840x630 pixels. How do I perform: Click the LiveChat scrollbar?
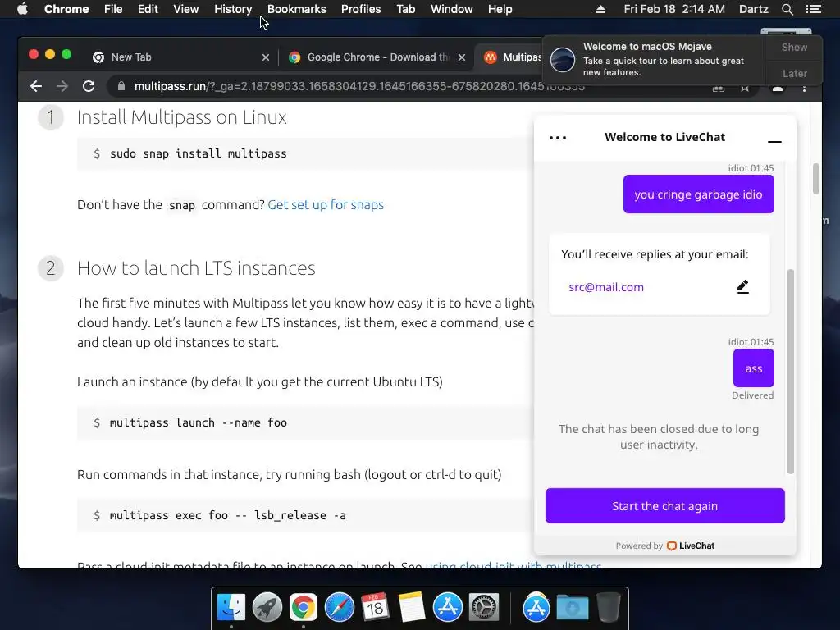tap(790, 372)
